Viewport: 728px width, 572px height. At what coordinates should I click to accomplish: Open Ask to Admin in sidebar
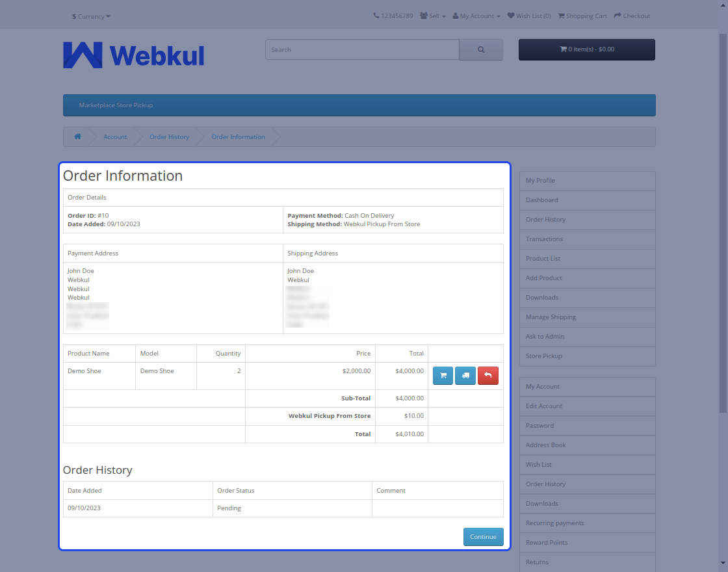coord(588,337)
